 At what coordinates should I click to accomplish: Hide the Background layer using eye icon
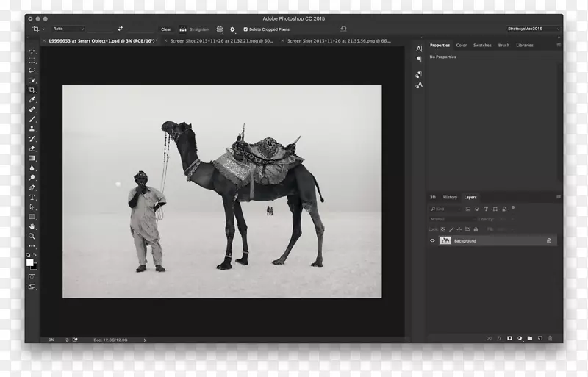pos(432,240)
